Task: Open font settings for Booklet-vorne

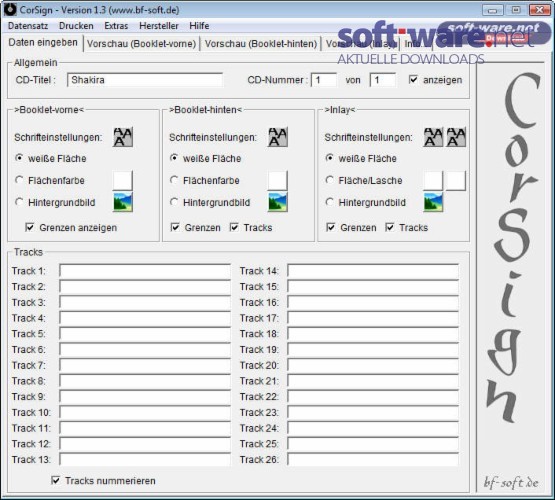Action: click(123, 137)
